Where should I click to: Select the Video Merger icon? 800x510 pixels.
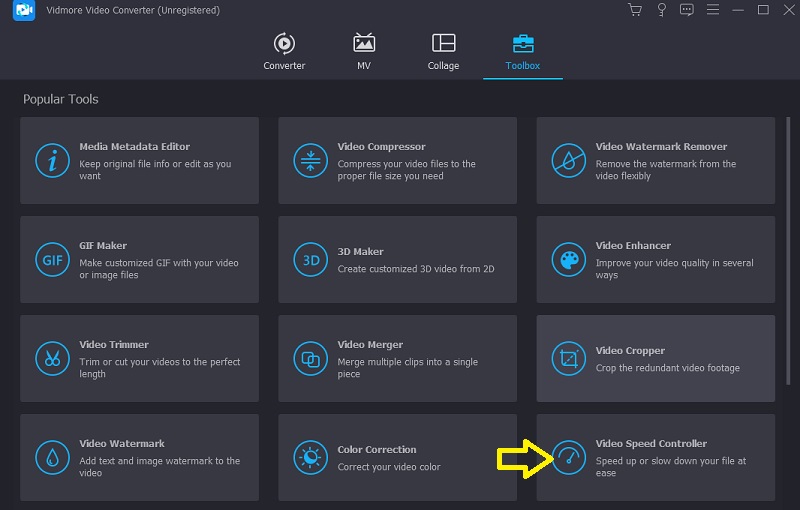pos(310,358)
